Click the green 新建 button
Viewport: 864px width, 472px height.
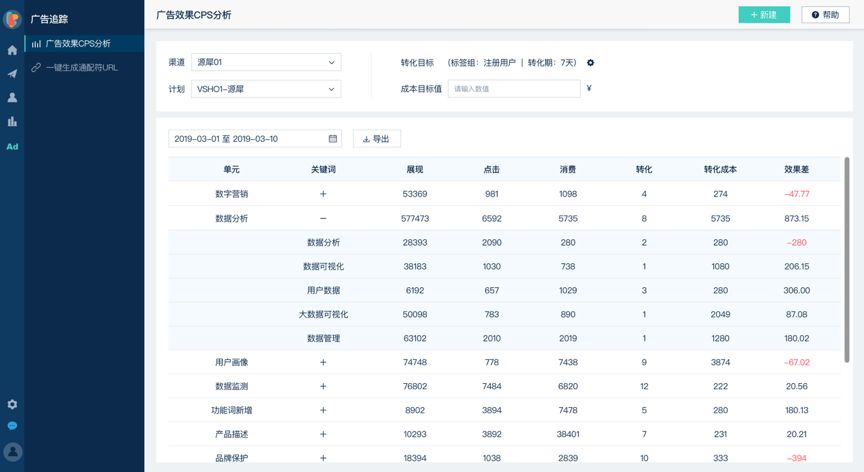click(764, 15)
